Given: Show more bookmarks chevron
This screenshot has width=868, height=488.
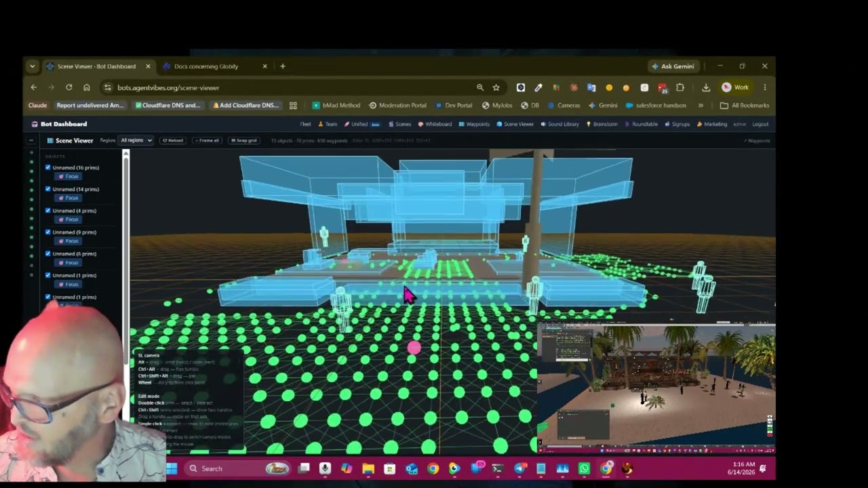Looking at the screenshot, I should pos(701,106).
